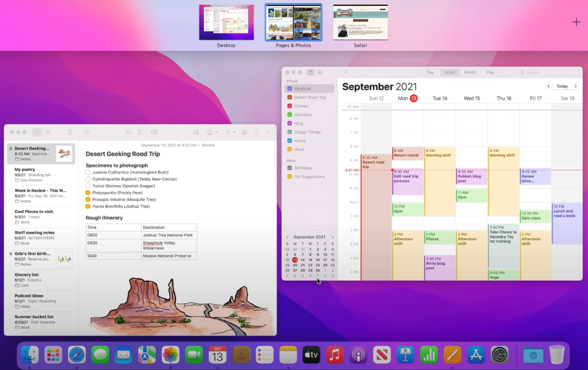The width and height of the screenshot is (588, 370).
Task: Go to next month in mini calendar
Action: click(333, 237)
